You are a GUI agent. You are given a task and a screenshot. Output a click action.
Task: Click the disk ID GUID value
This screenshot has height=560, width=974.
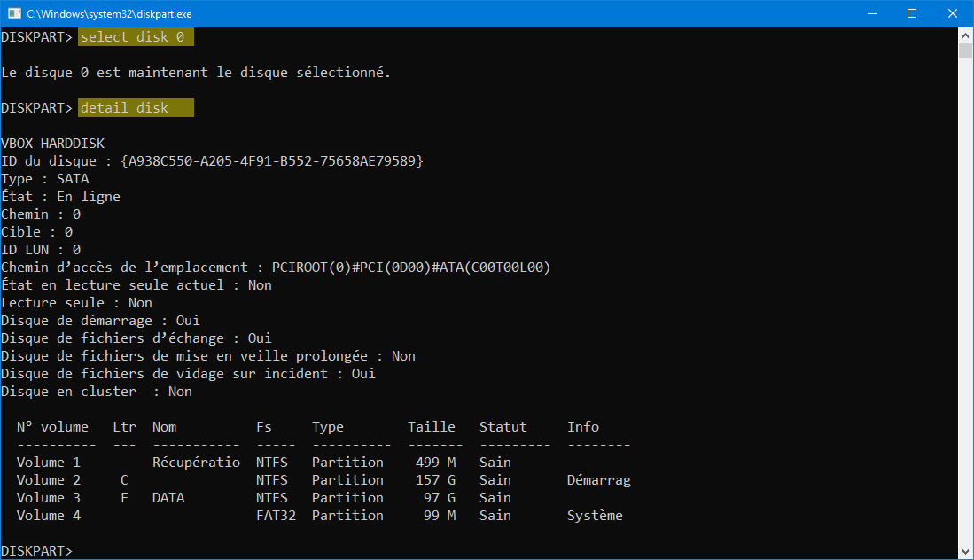(272, 161)
